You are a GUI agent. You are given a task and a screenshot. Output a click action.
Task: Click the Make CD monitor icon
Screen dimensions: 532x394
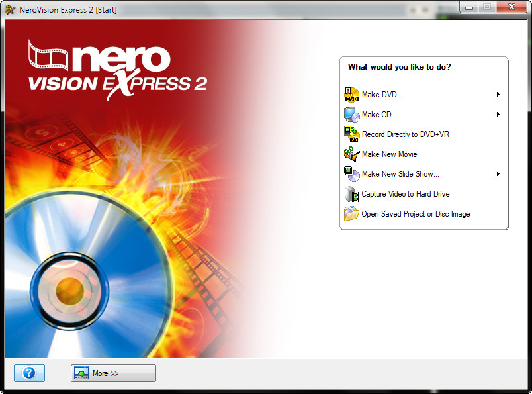point(351,115)
